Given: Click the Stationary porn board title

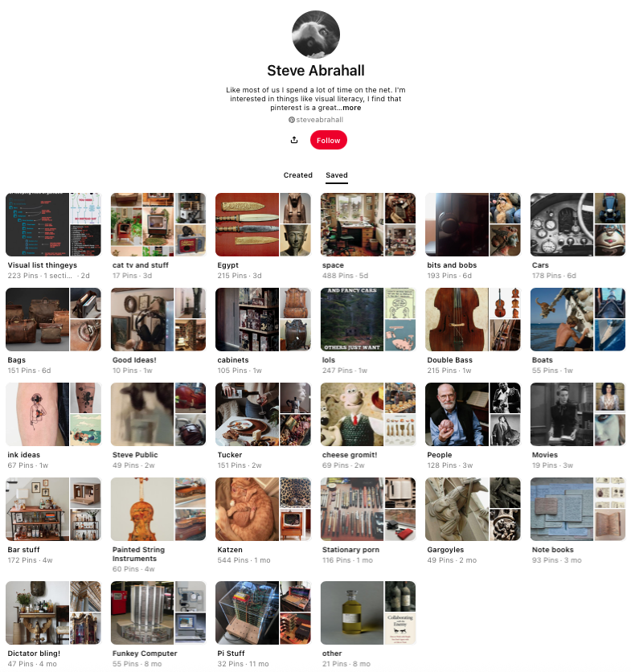Looking at the screenshot, I should [350, 550].
